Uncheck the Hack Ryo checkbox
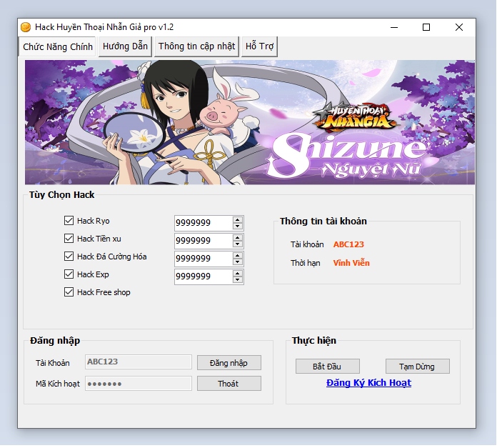 69,221
